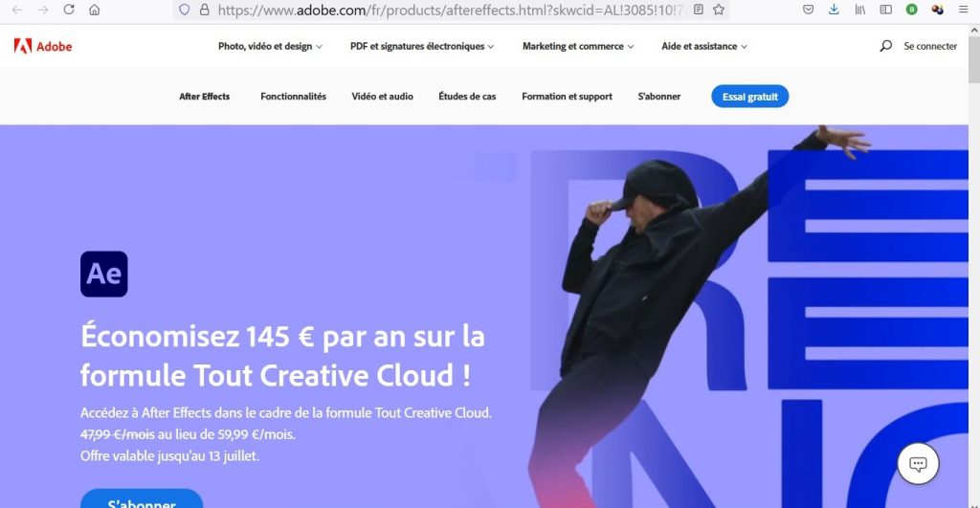Click the After Effects Ae product icon

[103, 275]
